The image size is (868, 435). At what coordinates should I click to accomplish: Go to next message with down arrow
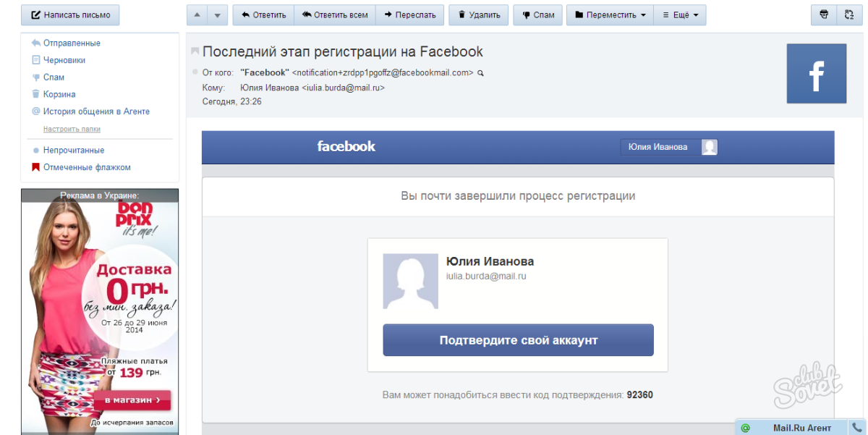[217, 15]
